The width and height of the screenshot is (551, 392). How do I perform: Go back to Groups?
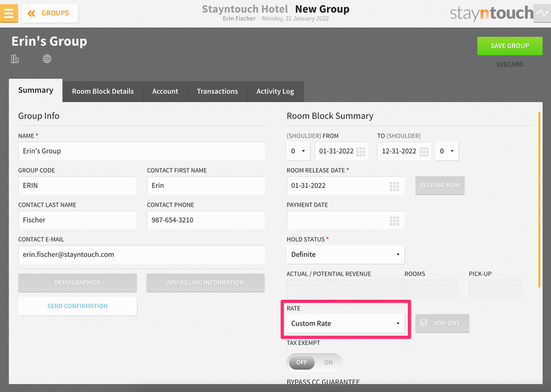click(50, 13)
